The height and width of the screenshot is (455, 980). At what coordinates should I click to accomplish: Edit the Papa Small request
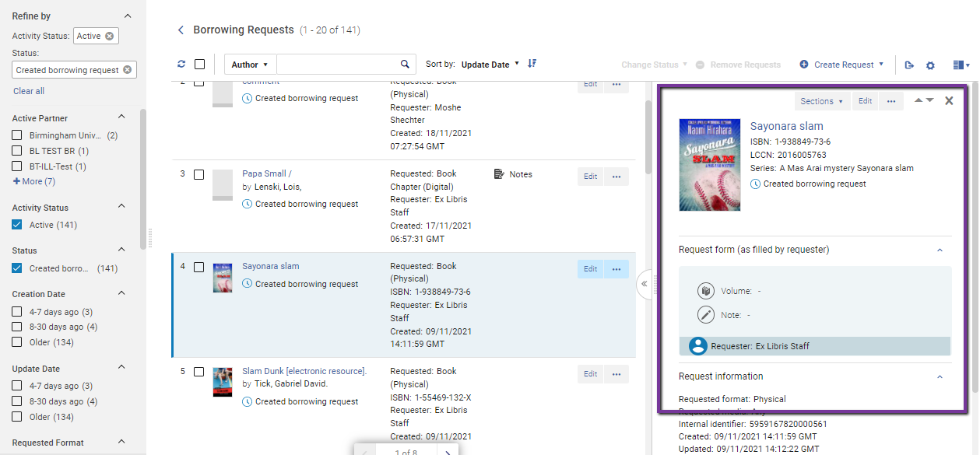[591, 177]
